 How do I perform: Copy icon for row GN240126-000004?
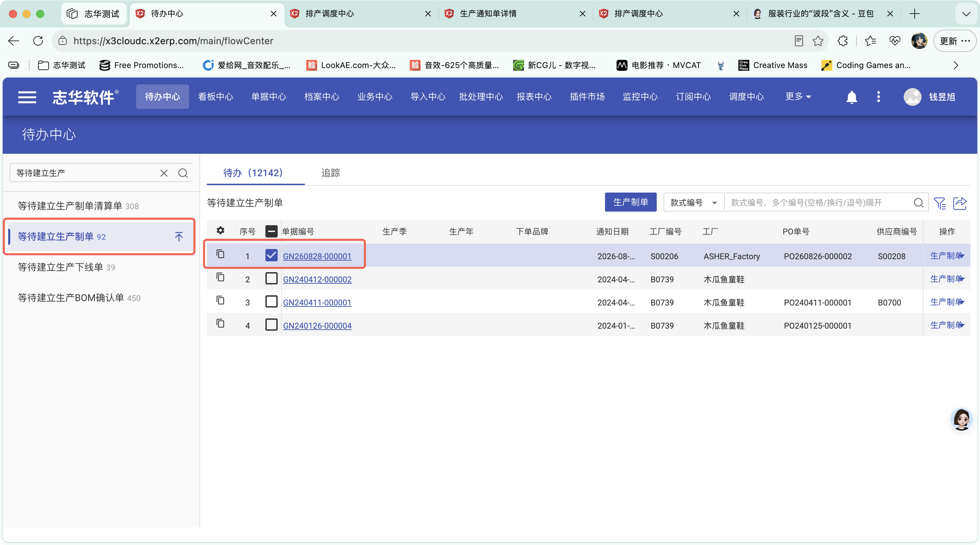pyautogui.click(x=220, y=324)
